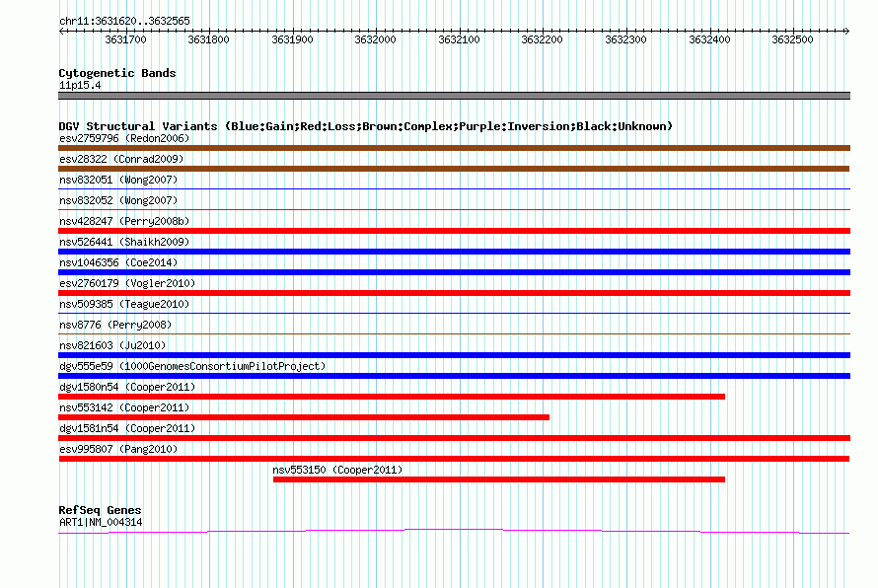This screenshot has width=878, height=588.
Task: Click the red loss bar under esv2760179
Action: (x=454, y=293)
